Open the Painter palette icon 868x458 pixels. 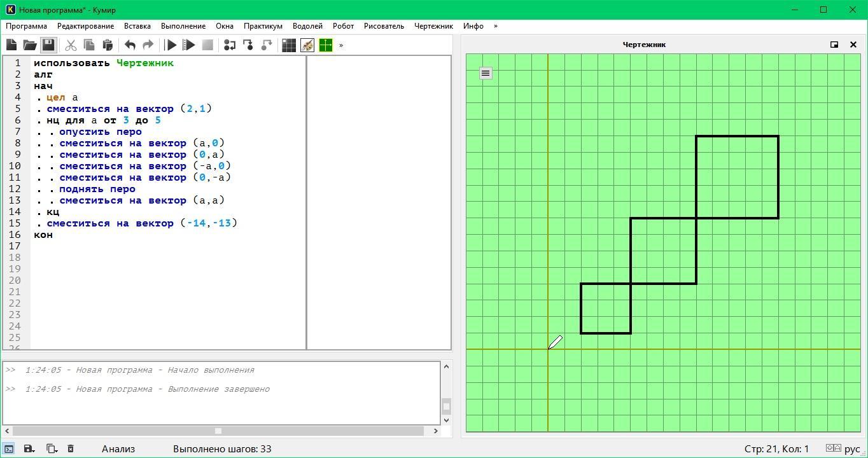[307, 45]
